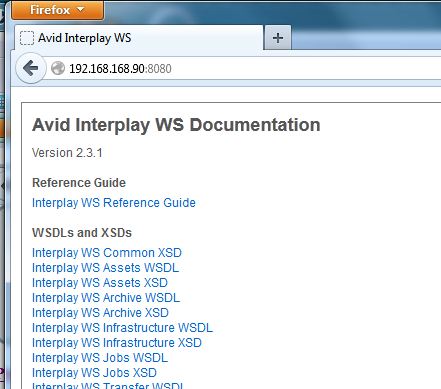Open the Firefox application menu button

pos(57,10)
